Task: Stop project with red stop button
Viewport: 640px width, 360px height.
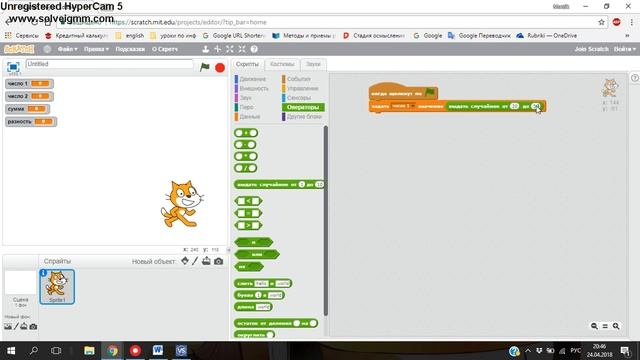Action: click(x=220, y=67)
